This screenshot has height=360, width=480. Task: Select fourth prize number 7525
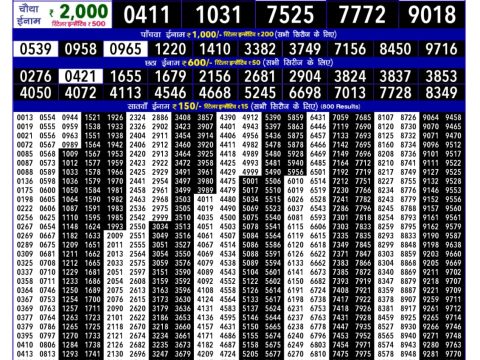coord(291,15)
